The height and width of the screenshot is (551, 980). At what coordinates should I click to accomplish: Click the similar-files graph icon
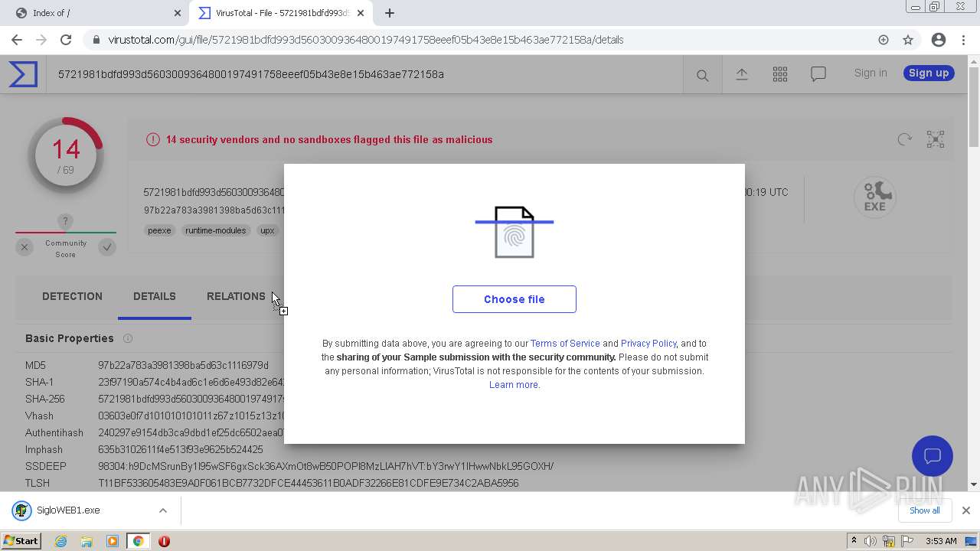(x=936, y=139)
